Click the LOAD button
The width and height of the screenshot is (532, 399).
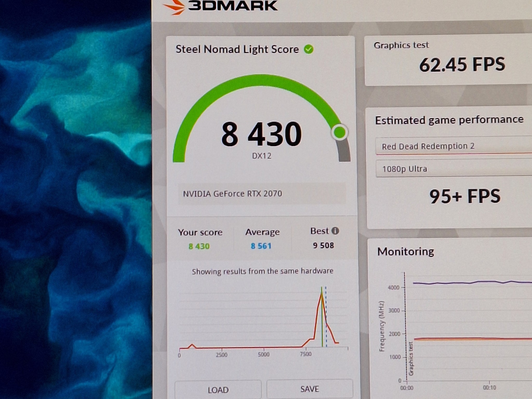pyautogui.click(x=218, y=390)
